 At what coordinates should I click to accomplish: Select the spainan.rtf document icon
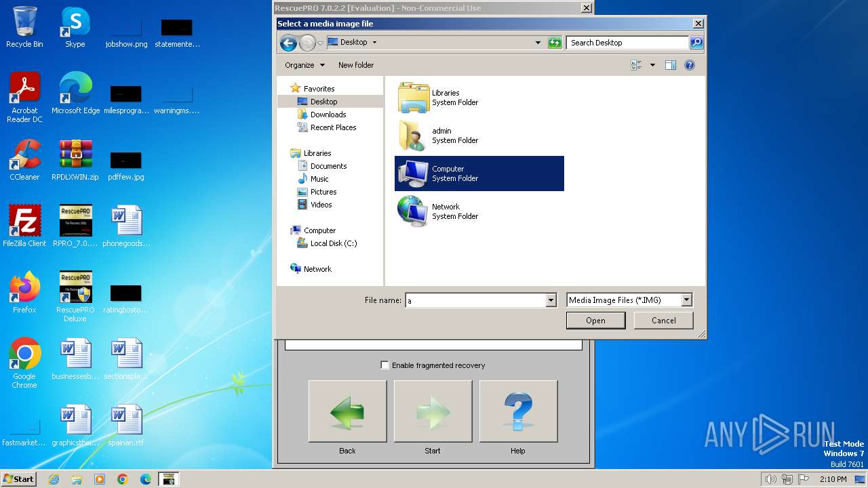point(126,426)
